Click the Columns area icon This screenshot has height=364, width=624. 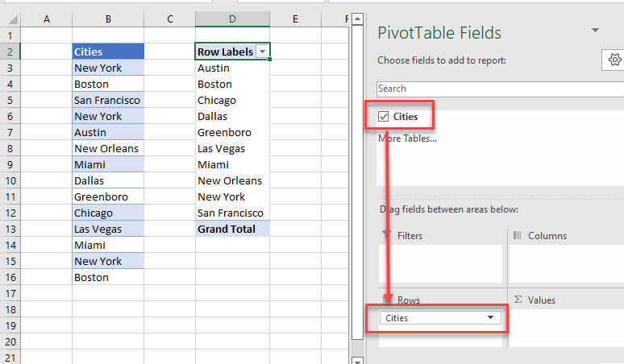coord(516,236)
